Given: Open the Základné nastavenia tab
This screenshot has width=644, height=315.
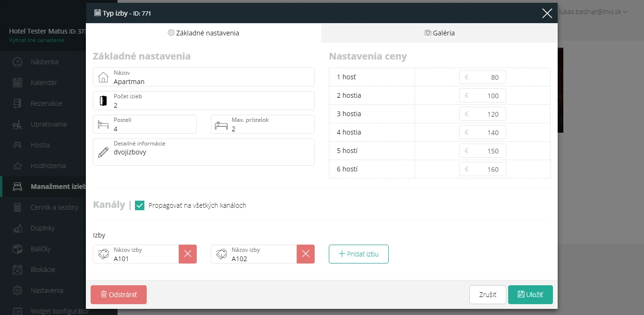Looking at the screenshot, I should click(204, 33).
